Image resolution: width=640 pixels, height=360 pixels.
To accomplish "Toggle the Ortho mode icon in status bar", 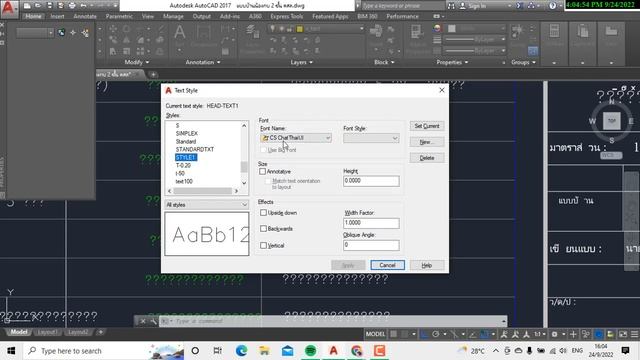I will (424, 334).
